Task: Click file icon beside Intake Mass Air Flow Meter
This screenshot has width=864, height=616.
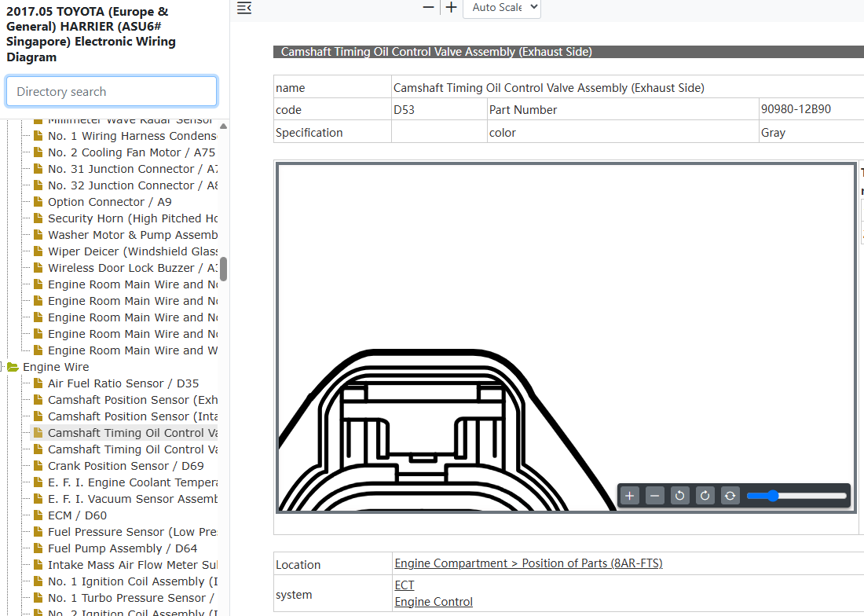Action: [38, 565]
